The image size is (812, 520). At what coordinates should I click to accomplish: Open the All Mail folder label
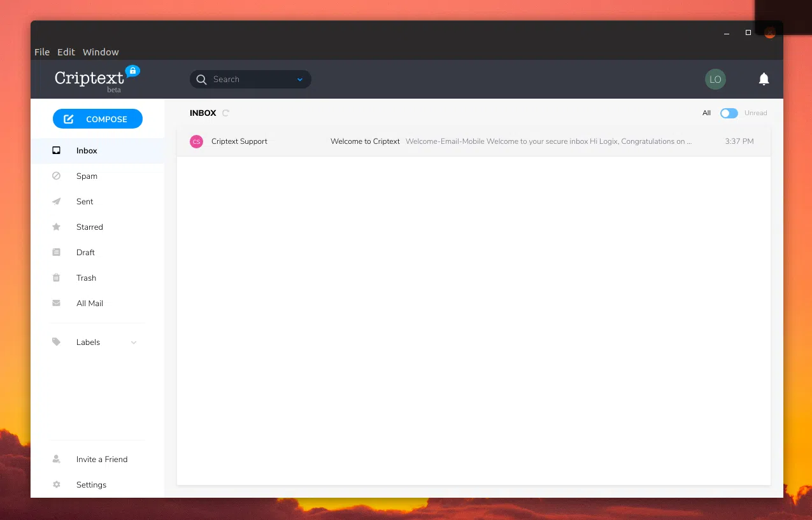tap(90, 304)
